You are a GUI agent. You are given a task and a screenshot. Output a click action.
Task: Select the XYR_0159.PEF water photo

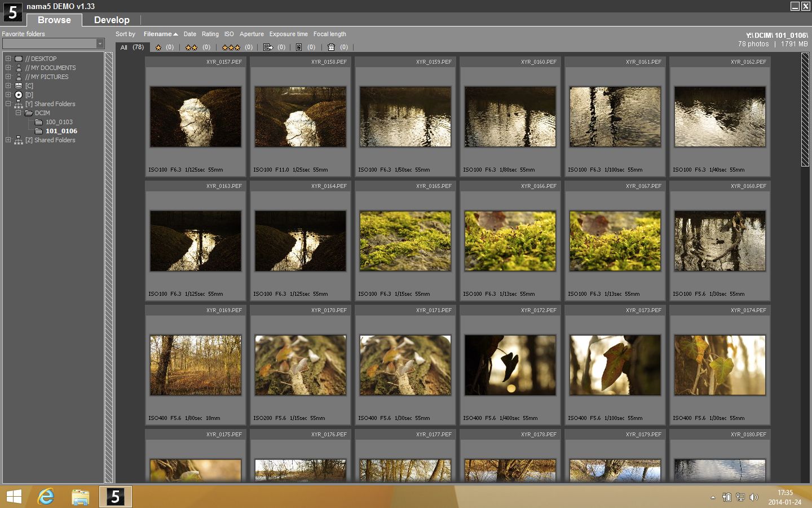405,117
